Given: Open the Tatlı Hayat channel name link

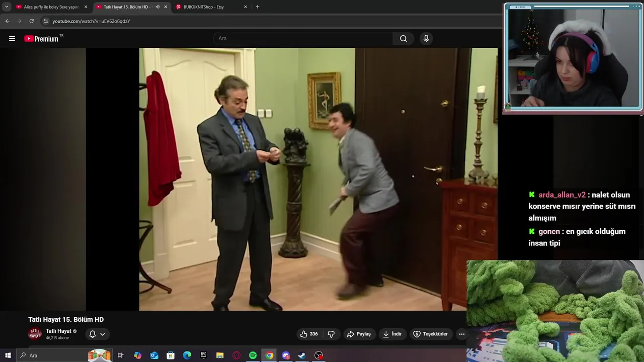Looking at the screenshot, I should [58, 331].
